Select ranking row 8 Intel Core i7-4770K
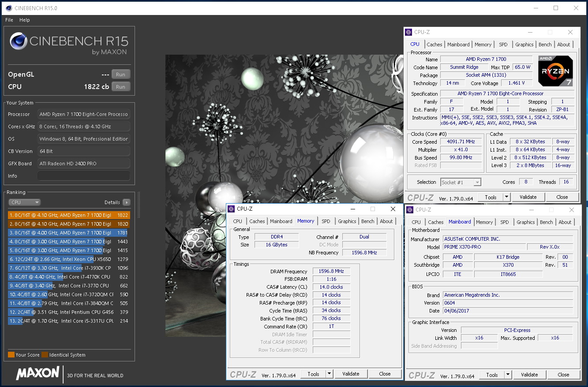This screenshot has width=588, height=387. pos(69,277)
